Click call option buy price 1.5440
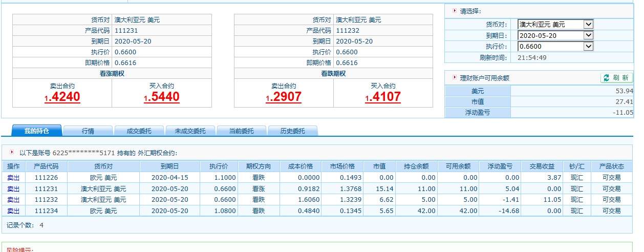 [x=161, y=97]
